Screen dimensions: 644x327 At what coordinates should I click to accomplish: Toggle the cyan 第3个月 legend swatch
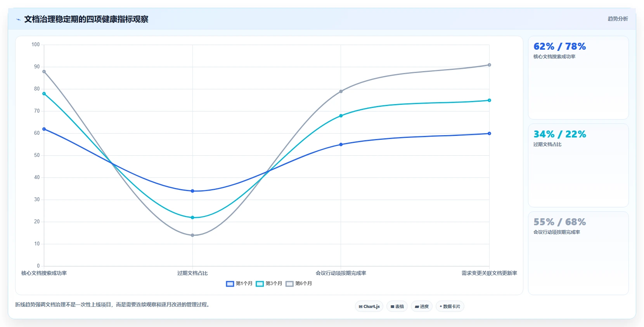pos(260,284)
